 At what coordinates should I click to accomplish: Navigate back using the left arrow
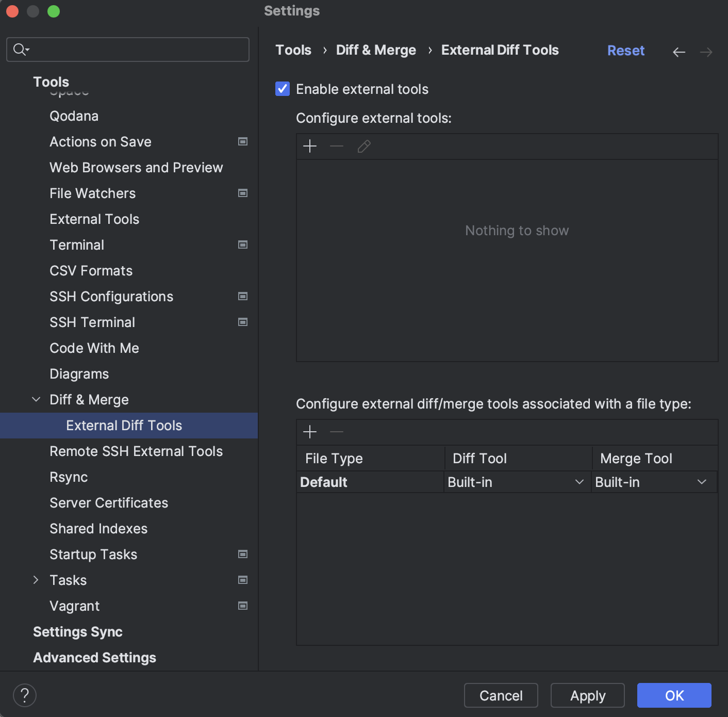[x=679, y=52]
